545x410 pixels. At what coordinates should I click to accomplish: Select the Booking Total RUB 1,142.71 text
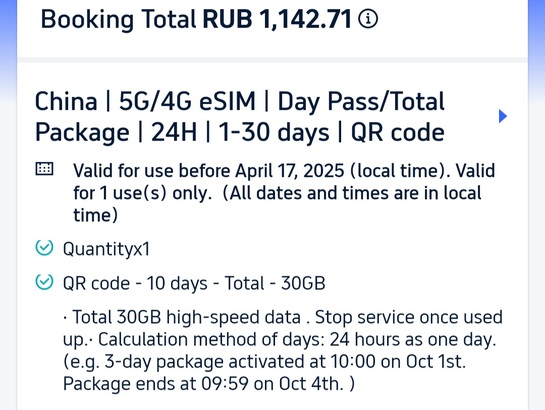point(196,19)
